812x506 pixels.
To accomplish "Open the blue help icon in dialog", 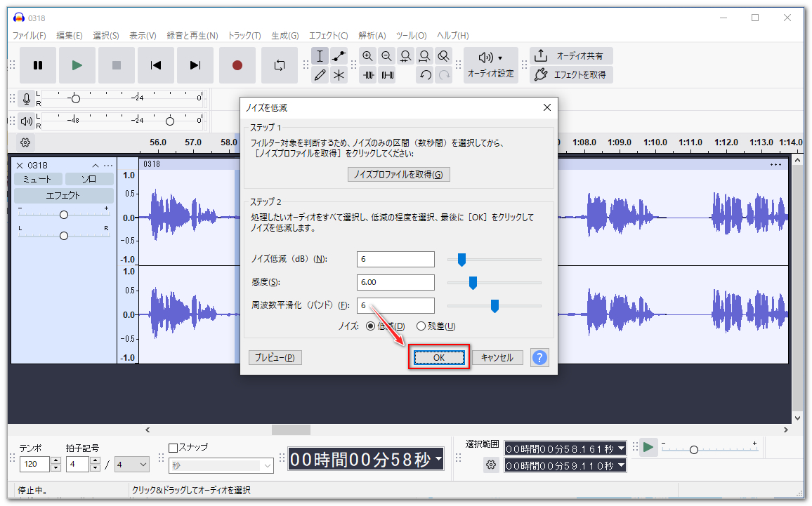I will [539, 357].
